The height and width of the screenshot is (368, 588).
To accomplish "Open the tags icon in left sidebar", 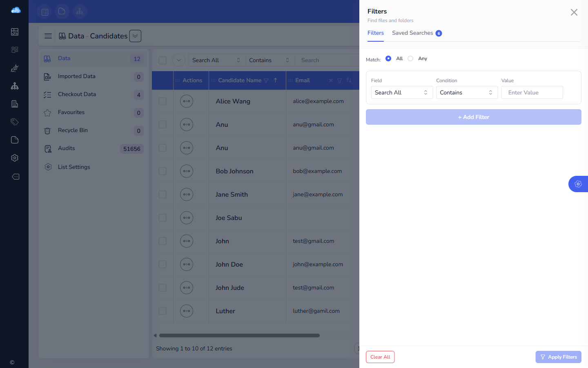I will pyautogui.click(x=15, y=122).
